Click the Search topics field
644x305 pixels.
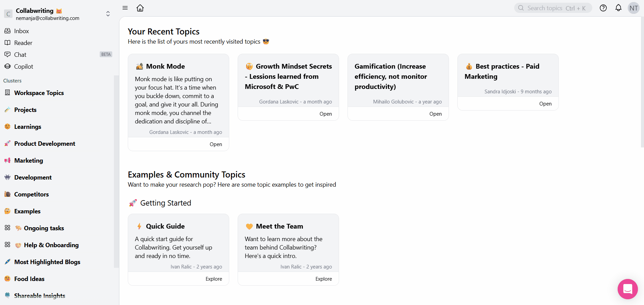tap(553, 8)
